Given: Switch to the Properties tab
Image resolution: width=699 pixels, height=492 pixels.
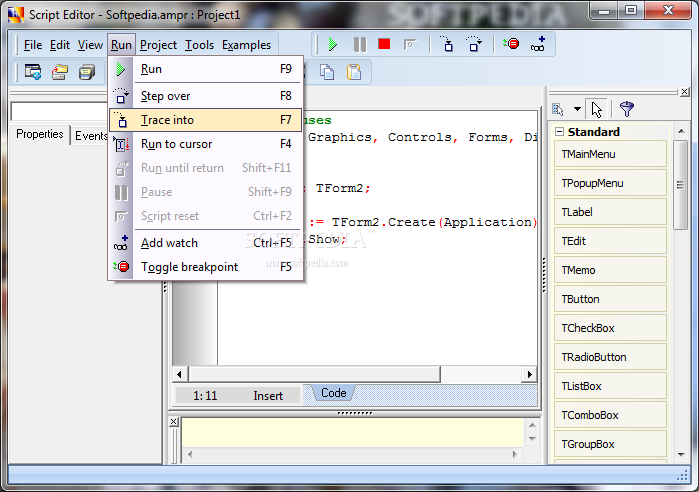Looking at the screenshot, I should (40, 134).
